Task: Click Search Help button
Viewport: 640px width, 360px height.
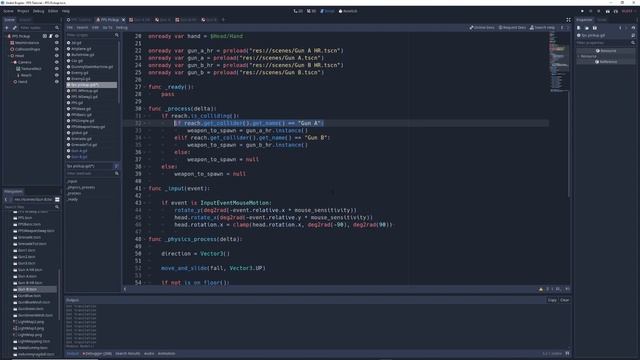Action: click(x=542, y=28)
